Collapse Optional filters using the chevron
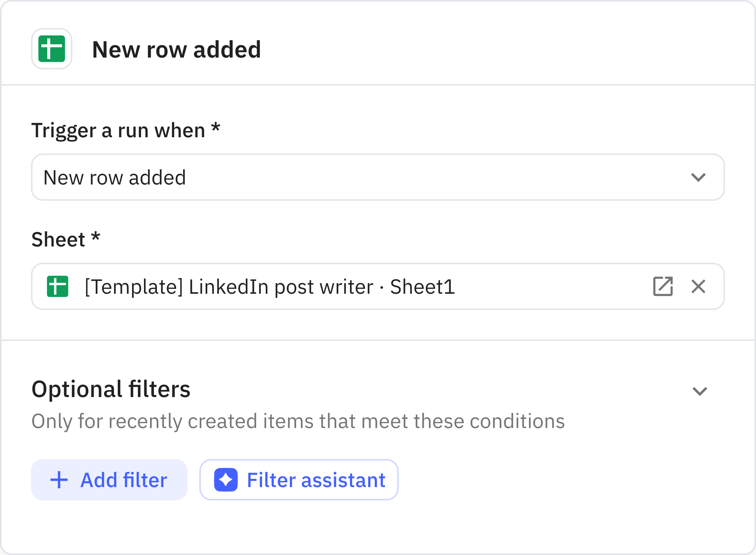The width and height of the screenshot is (756, 555). pos(700,391)
